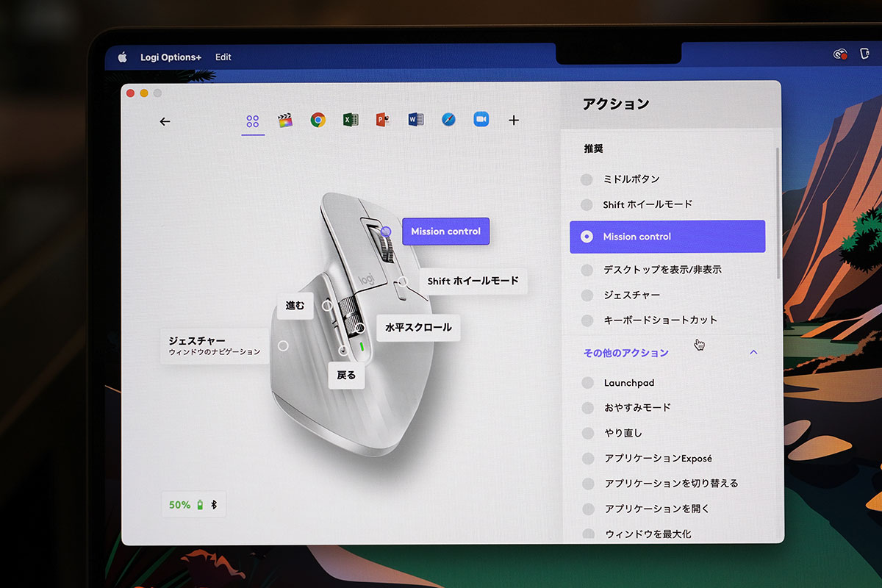Open the Apple menu
This screenshot has width=882, height=588.
click(x=123, y=57)
